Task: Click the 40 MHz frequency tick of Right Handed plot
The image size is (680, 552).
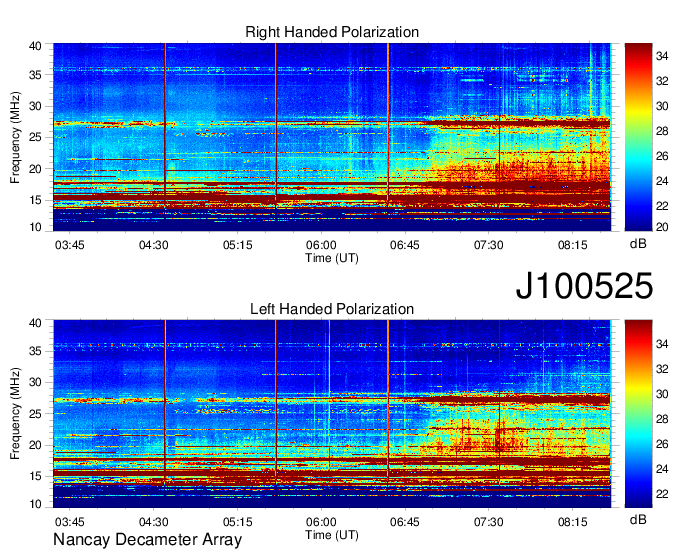Action: (36, 46)
